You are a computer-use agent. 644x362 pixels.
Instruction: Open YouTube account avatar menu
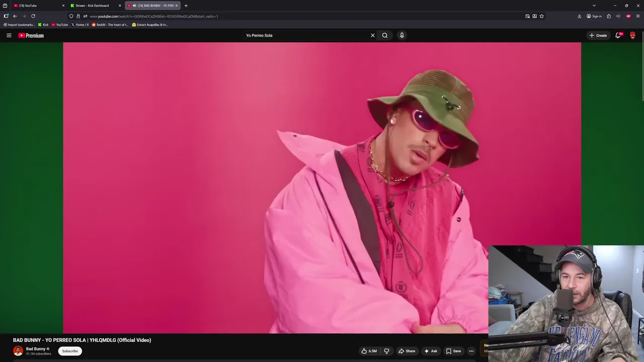(x=632, y=35)
